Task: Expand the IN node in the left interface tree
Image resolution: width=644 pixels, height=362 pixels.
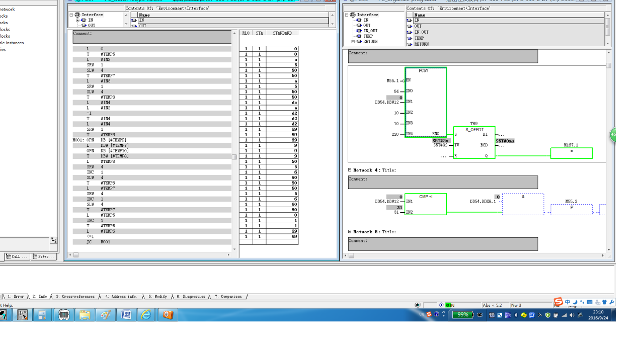Action: (77, 20)
